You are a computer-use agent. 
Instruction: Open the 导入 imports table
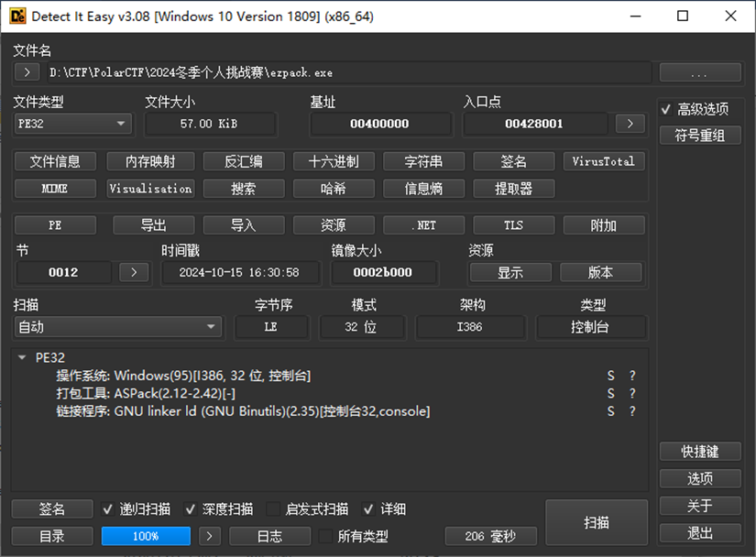(243, 224)
